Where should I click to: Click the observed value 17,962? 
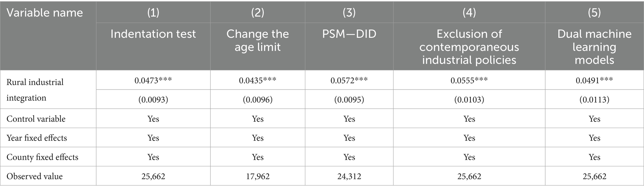[258, 176]
